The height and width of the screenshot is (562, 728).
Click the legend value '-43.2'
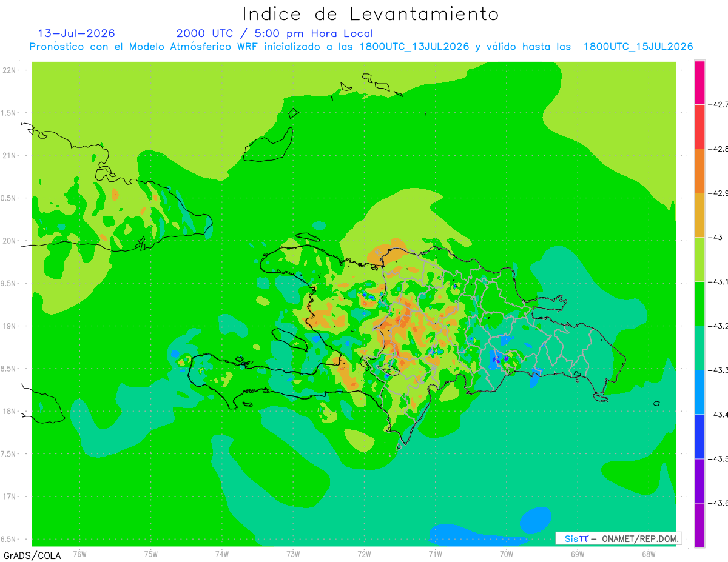tap(719, 326)
